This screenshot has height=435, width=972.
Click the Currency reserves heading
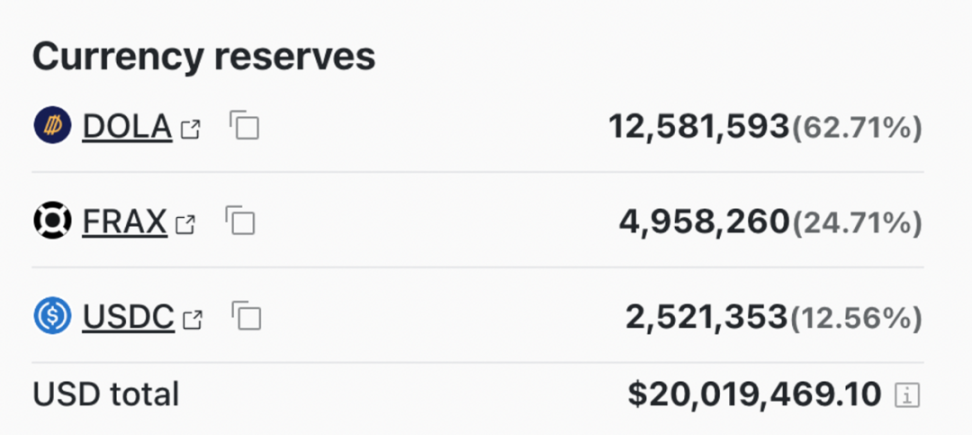click(x=204, y=56)
